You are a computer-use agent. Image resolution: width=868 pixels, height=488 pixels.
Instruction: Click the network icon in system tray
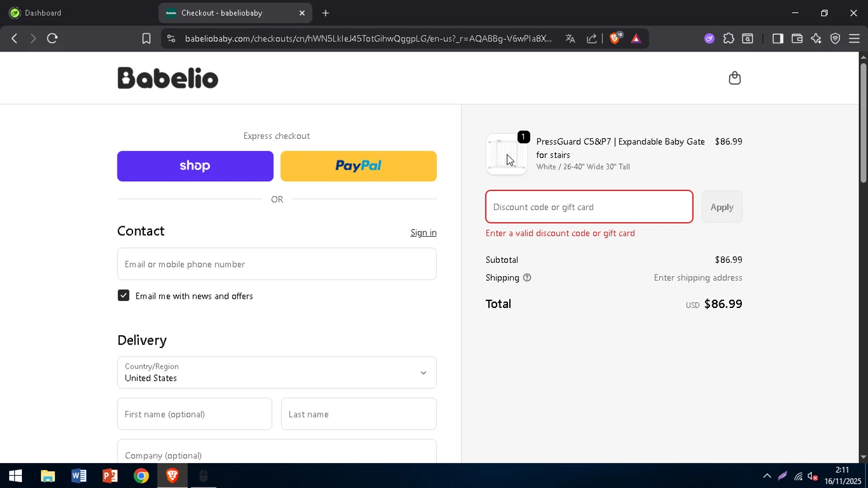coord(798,476)
